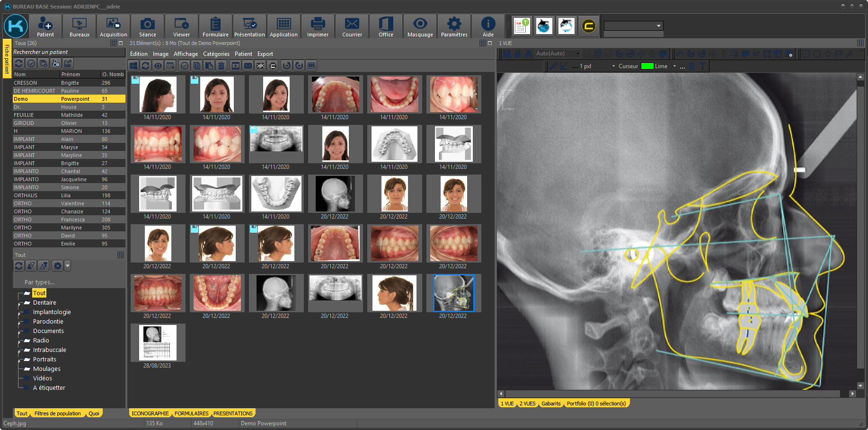Open the Lime cursor color dropdown
868x430 pixels.
point(674,66)
